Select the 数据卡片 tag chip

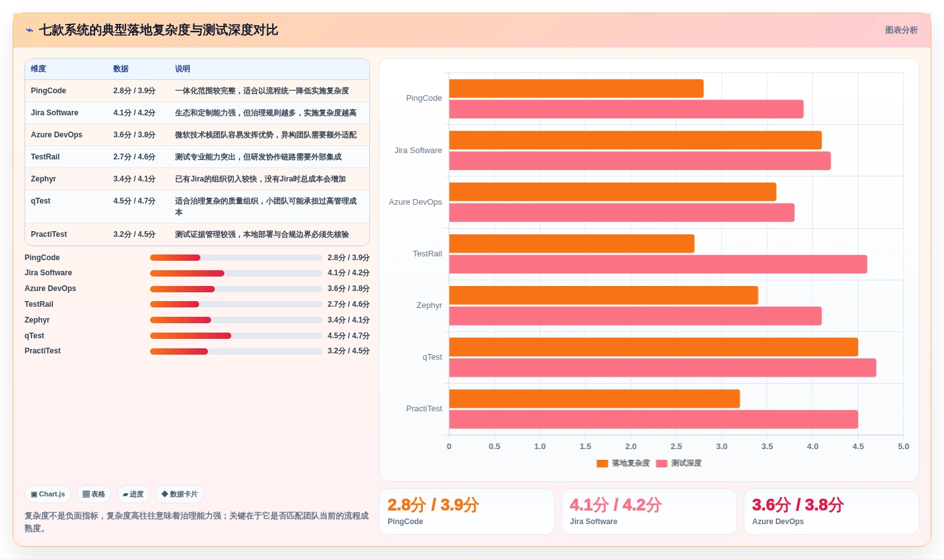tap(180, 494)
